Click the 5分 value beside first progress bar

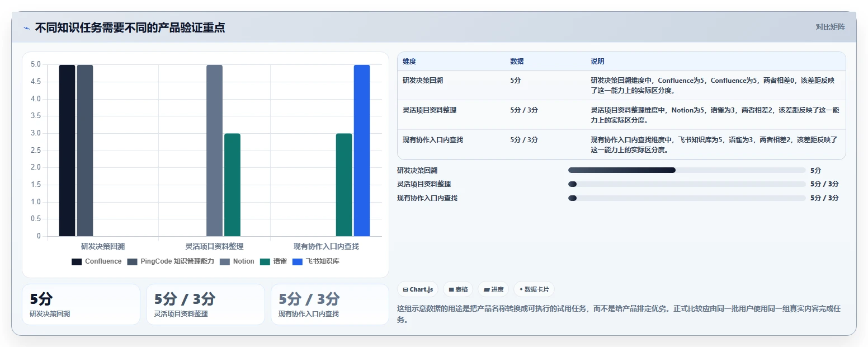pyautogui.click(x=816, y=171)
